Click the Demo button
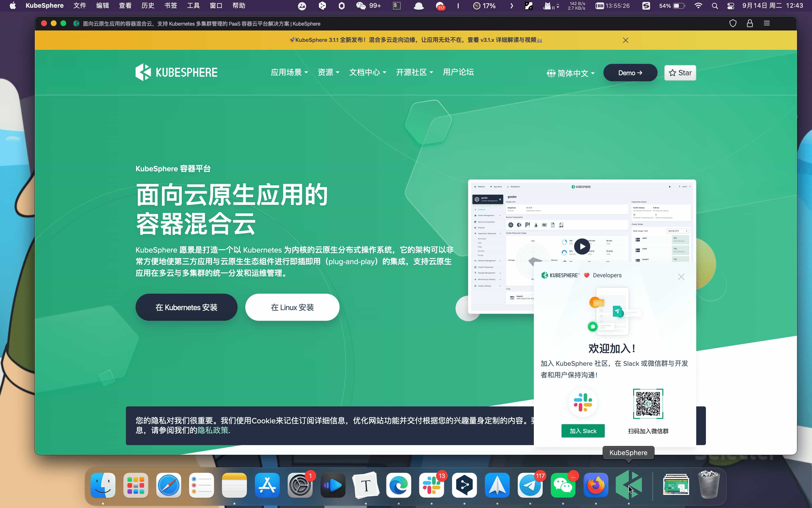 pyautogui.click(x=630, y=73)
